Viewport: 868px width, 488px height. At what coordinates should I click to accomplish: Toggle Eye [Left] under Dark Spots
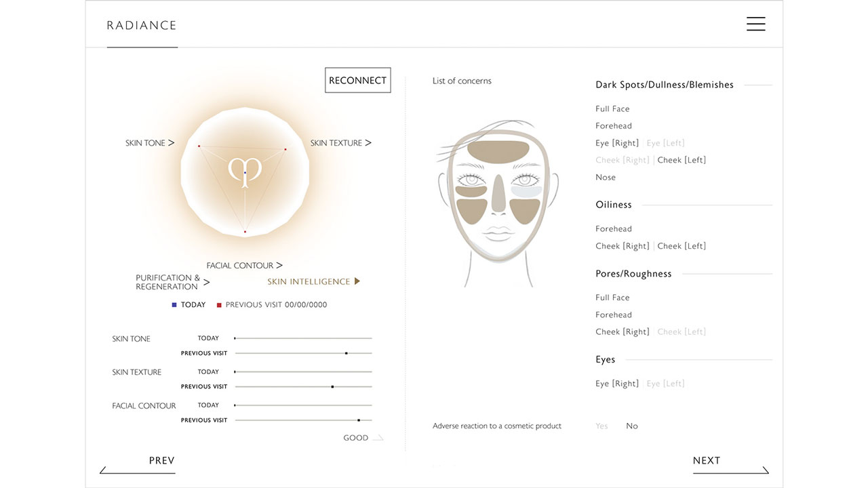coord(665,143)
